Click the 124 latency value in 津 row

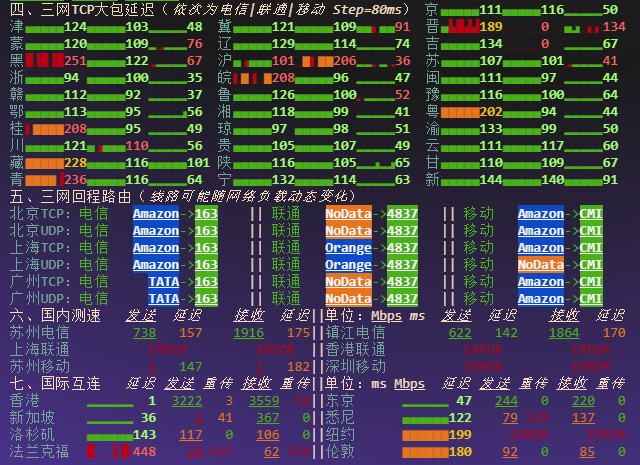(75, 27)
